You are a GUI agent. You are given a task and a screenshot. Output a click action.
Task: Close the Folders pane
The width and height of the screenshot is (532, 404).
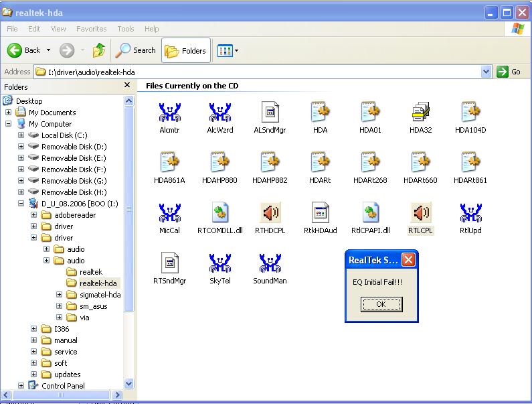point(127,85)
